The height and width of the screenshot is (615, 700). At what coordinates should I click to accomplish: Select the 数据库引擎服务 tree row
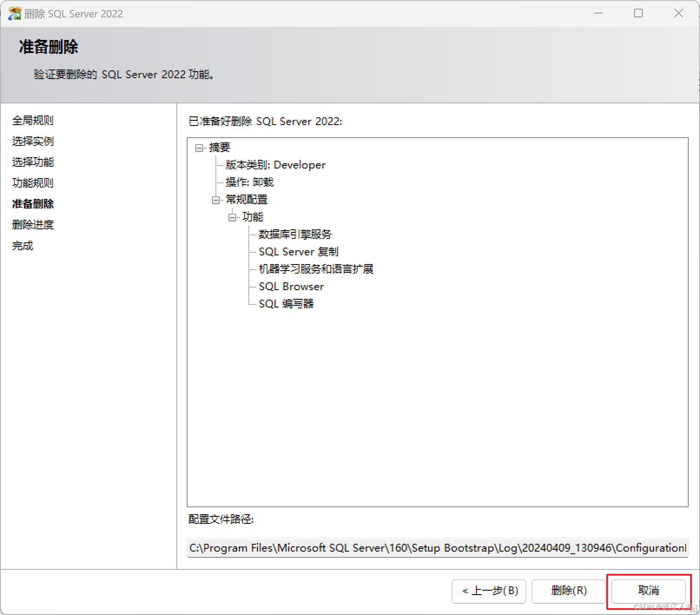(x=295, y=235)
